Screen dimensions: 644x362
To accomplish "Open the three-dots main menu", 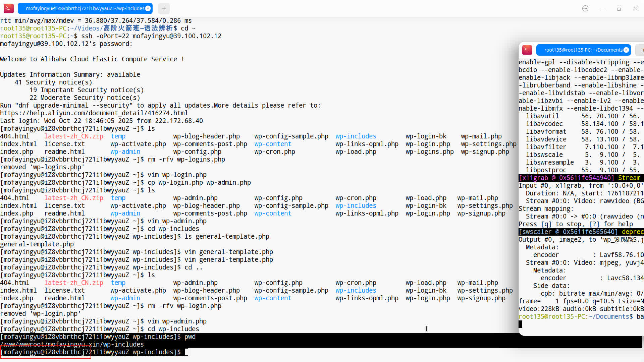I will click(x=585, y=8).
